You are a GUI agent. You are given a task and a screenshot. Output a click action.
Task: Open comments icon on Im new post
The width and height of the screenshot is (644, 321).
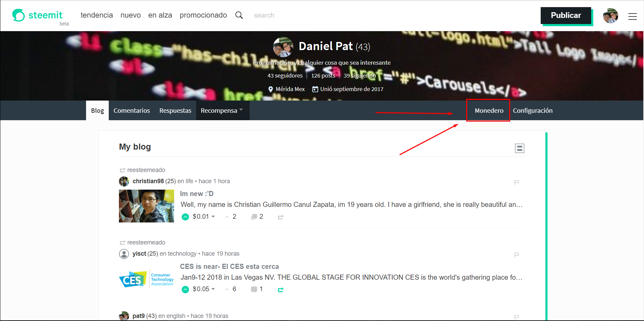254,217
